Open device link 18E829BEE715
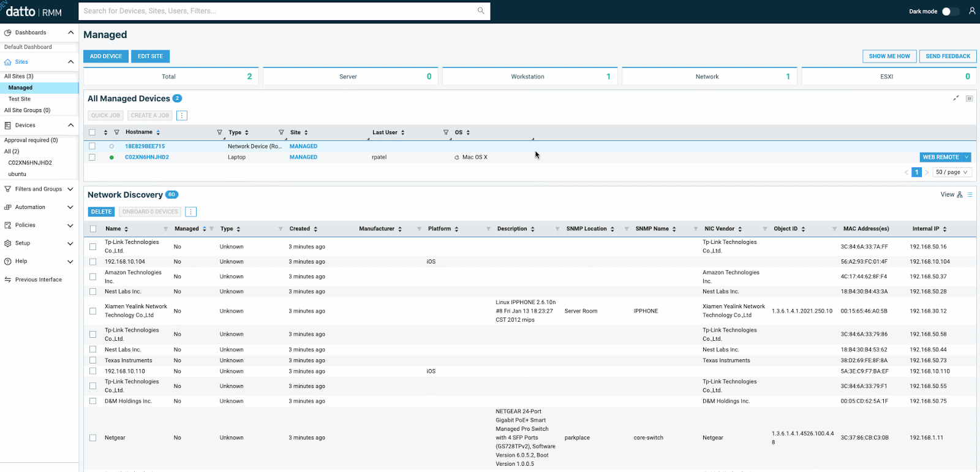 (x=145, y=146)
